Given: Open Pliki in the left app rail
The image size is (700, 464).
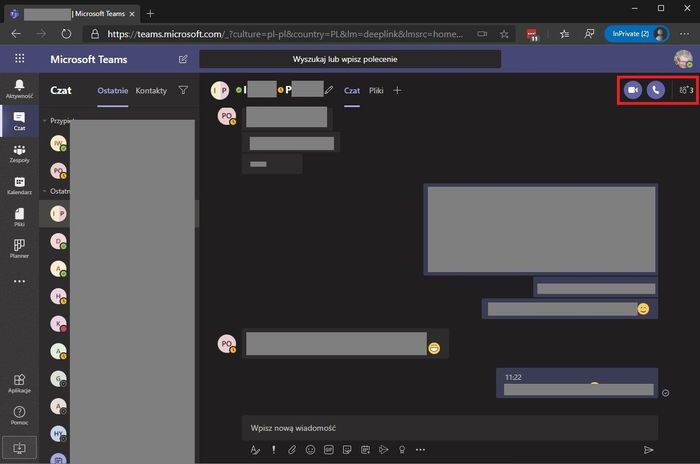Looking at the screenshot, I should point(19,217).
